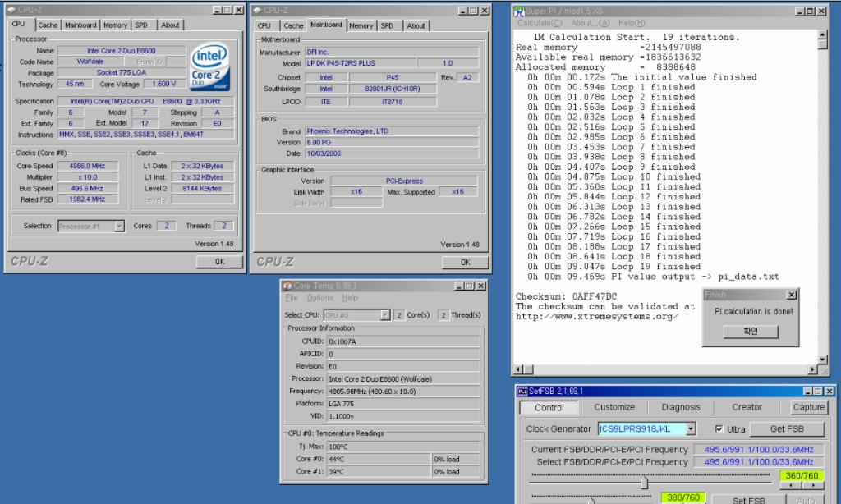Click OK in the CPU-Z processor window

(x=219, y=262)
